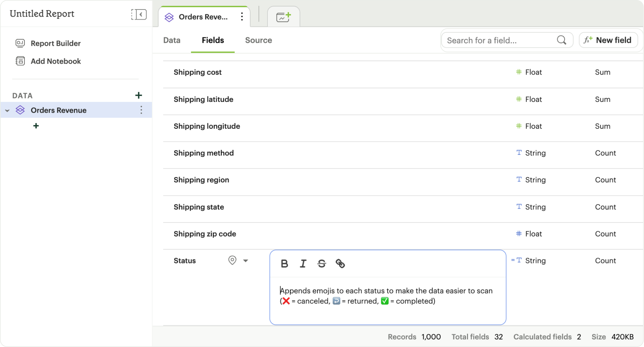Click plus icon under Orders Revenue
This screenshot has width=644, height=347.
tap(36, 126)
